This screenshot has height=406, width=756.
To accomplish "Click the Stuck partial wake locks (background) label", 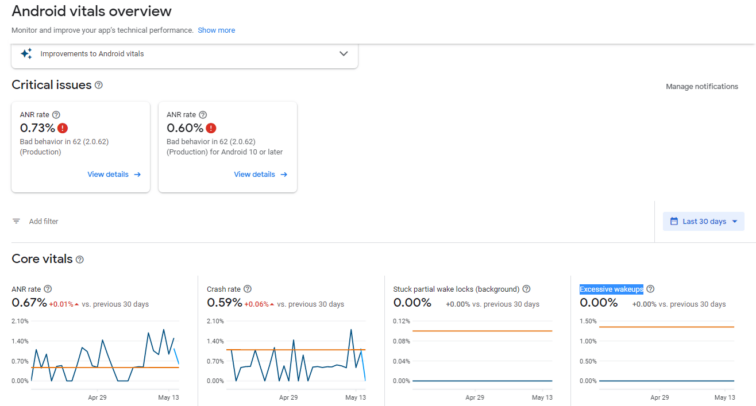I will [456, 289].
